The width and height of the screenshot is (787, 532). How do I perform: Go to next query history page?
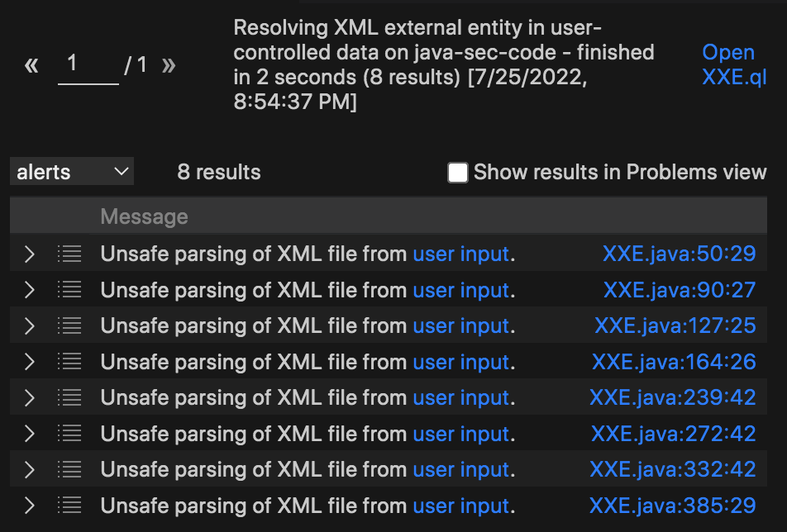[x=169, y=64]
